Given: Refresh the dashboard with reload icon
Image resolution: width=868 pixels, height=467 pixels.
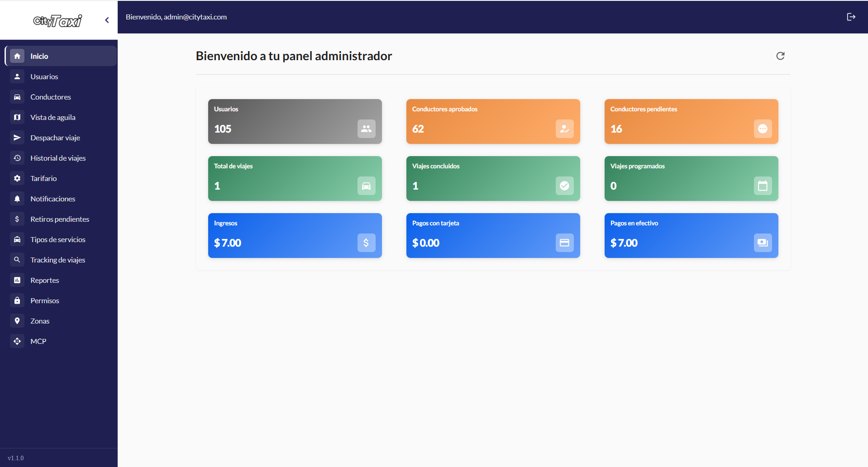Looking at the screenshot, I should [780, 56].
